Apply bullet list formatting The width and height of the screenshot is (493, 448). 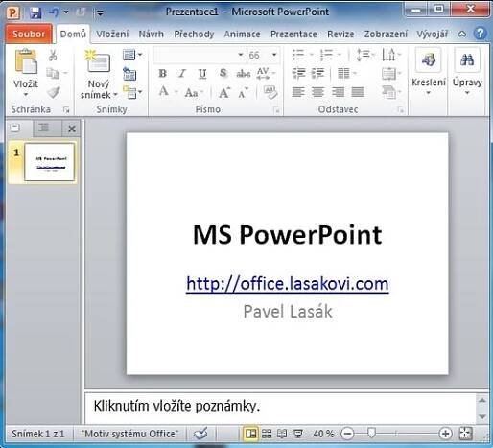pos(298,55)
